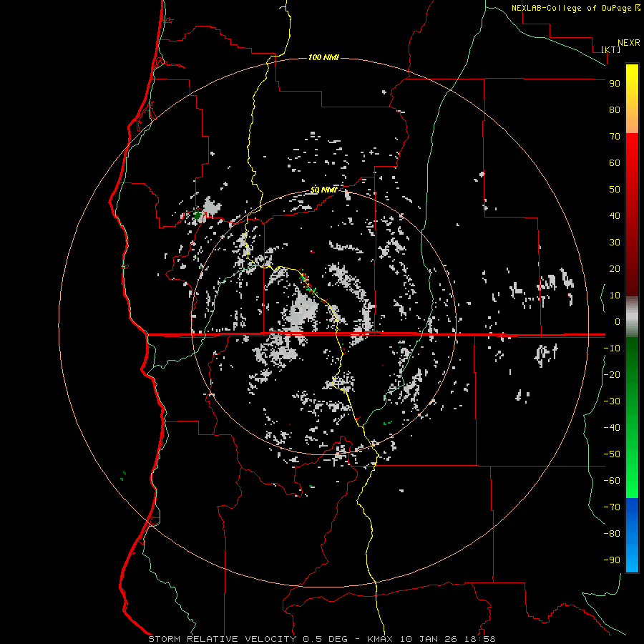Image resolution: width=644 pixels, height=644 pixels.
Task: Click the green inbound segment of the color bar
Action: coord(632,418)
